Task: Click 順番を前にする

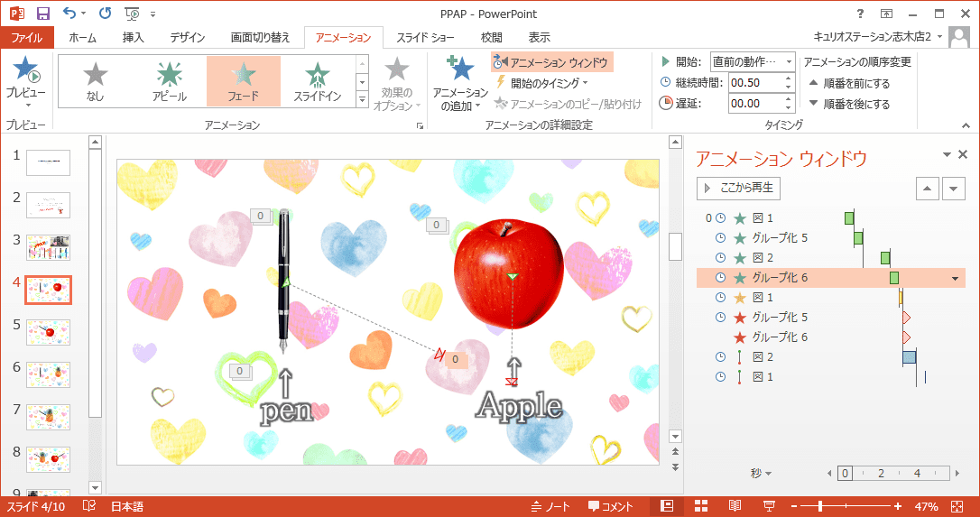Action: [849, 83]
